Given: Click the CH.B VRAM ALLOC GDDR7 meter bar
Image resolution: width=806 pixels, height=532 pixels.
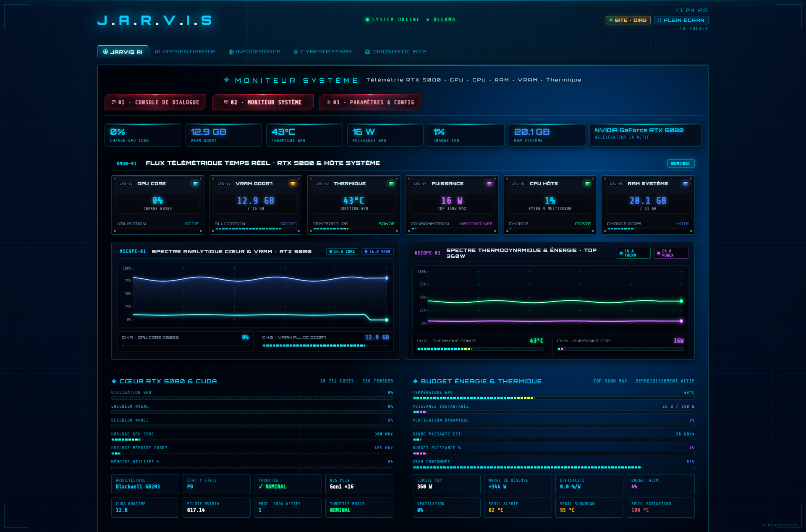Looking at the screenshot, I should 325,346.
